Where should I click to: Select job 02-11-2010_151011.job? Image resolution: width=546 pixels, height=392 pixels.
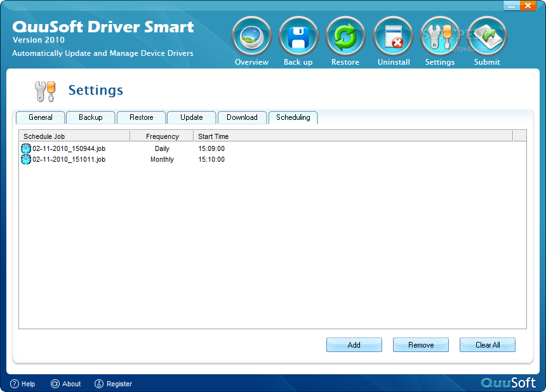[x=69, y=159]
